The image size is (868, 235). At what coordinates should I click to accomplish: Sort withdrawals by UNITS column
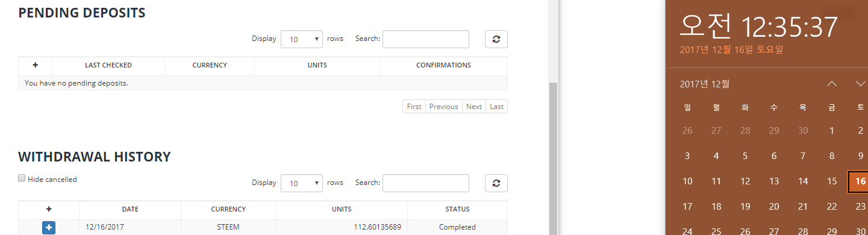coord(342,209)
